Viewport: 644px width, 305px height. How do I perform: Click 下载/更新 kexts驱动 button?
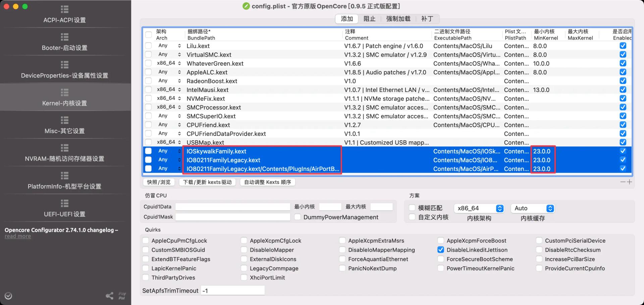[x=207, y=182]
